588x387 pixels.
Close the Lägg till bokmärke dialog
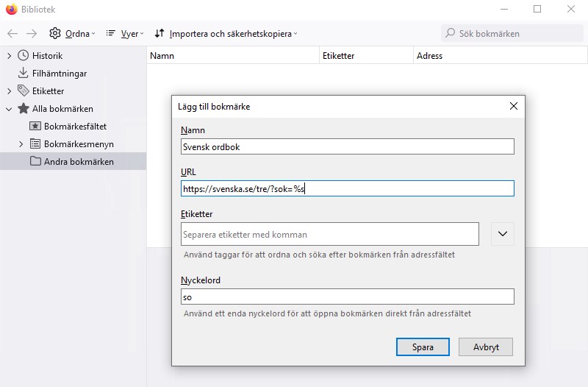pyautogui.click(x=514, y=107)
